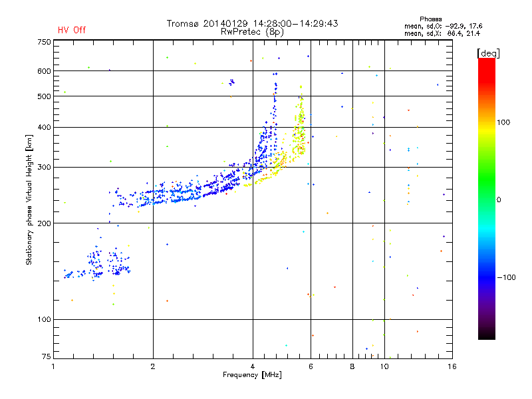Click the colorbar tick label '-100'
Image resolution: width=532 pixels, height=399 pixels.
pos(506,277)
